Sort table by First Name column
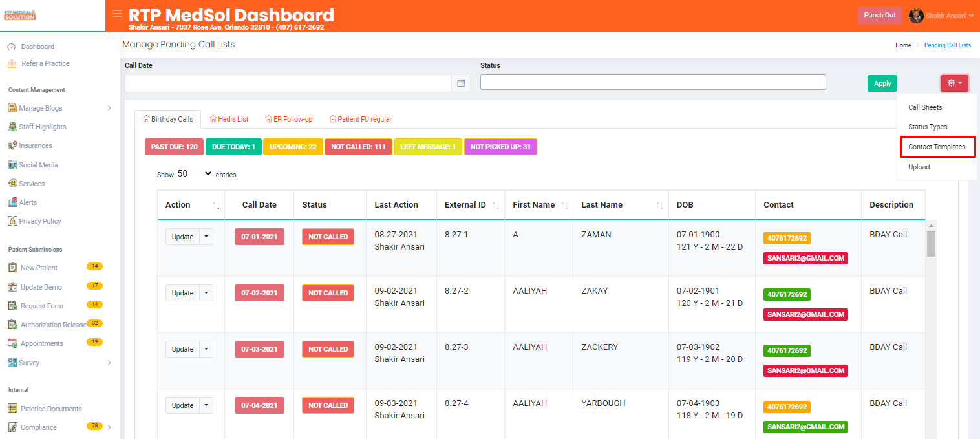This screenshot has width=980, height=439. click(540, 205)
